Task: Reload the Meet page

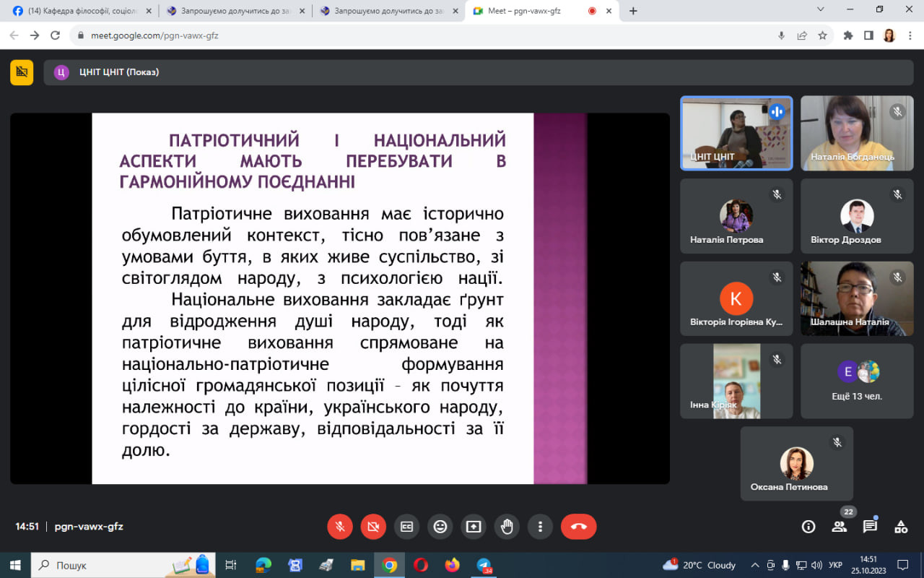Action: tap(56, 35)
